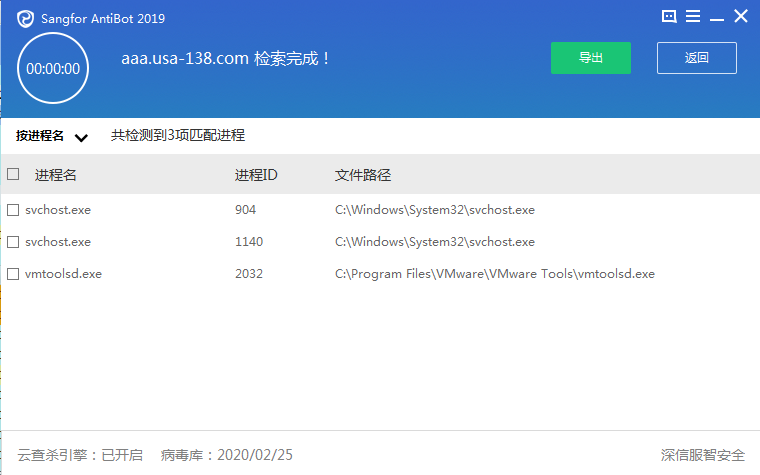Viewport: 760px width, 475px height.
Task: Click the VMware Tools vmtoolsd.exe path
Action: [494, 274]
